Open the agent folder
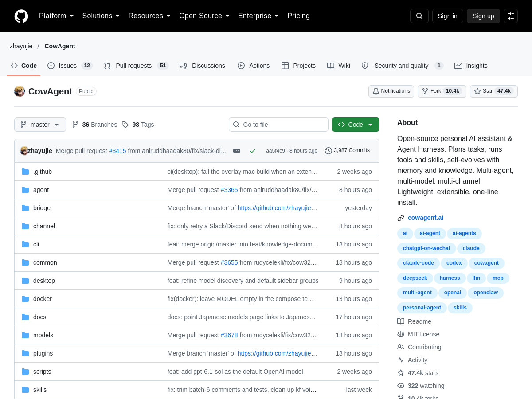Screen dimensions: 532x399 tap(41, 190)
